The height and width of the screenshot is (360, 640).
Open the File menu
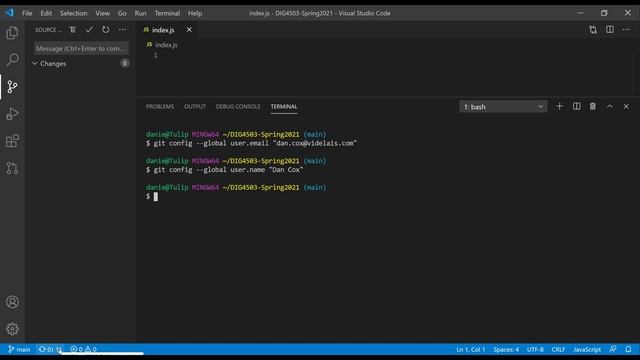(x=27, y=13)
